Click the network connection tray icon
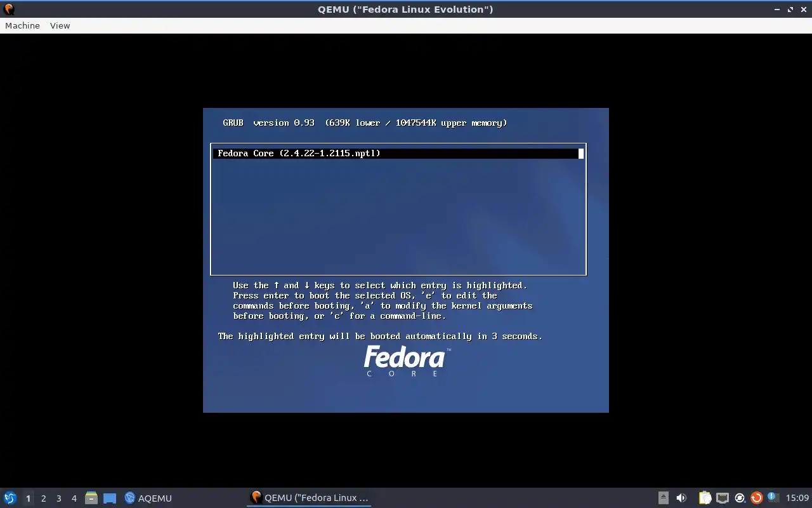Image resolution: width=812 pixels, height=508 pixels. 722,498
